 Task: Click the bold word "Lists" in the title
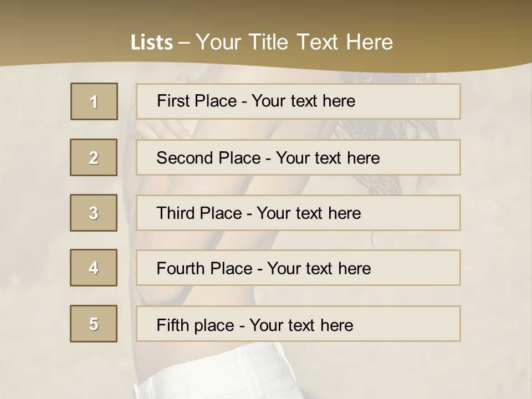[152, 43]
